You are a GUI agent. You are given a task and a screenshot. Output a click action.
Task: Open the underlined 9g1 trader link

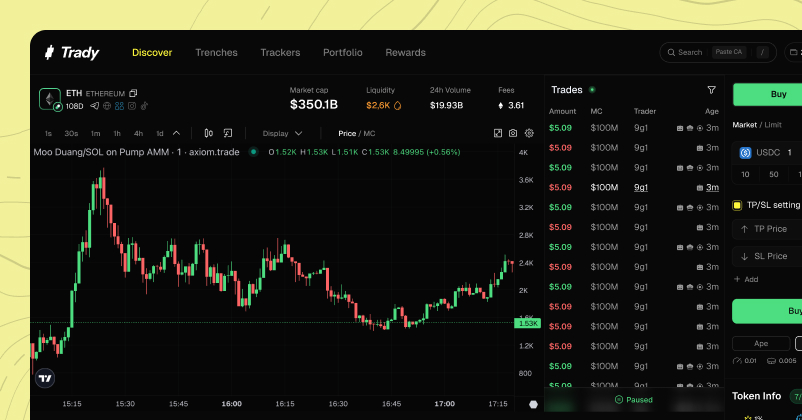[641, 187]
